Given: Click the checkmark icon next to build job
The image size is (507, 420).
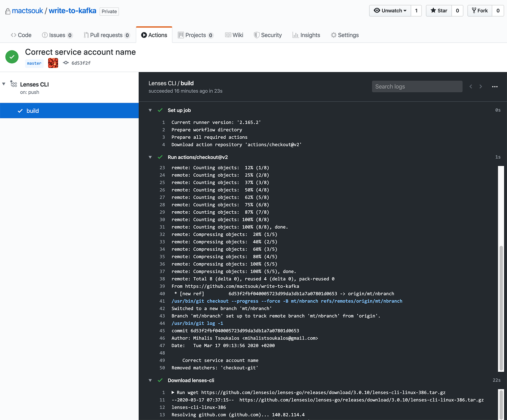Looking at the screenshot, I should (x=20, y=111).
